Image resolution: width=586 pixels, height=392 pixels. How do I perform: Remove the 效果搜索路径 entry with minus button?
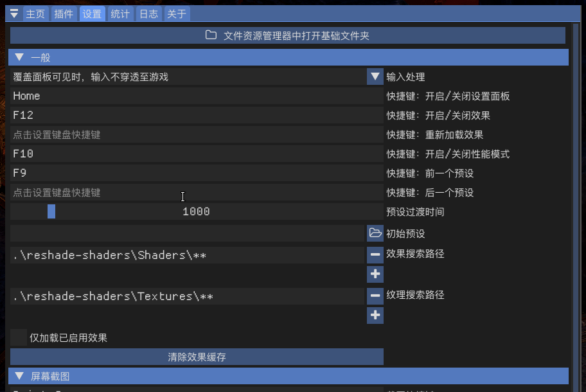tap(375, 255)
